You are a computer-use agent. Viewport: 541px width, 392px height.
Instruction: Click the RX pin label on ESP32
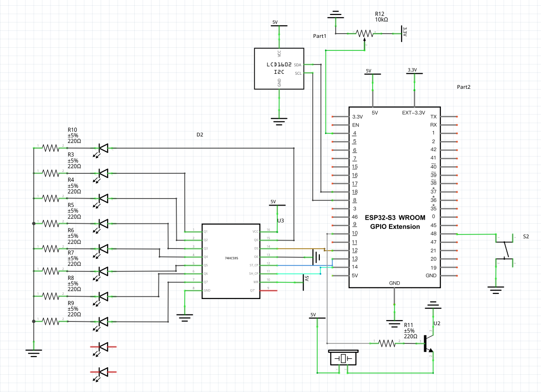point(433,125)
